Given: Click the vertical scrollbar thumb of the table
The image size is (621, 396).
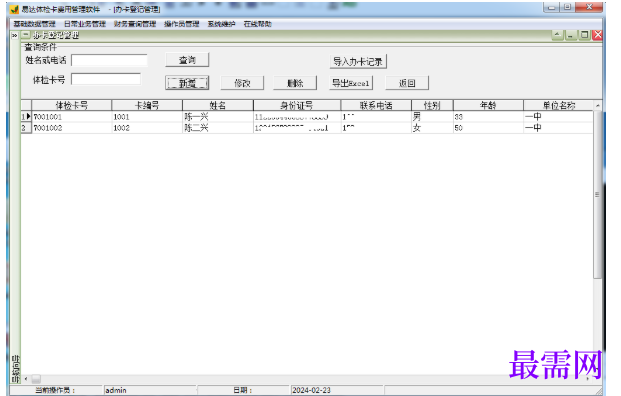Looking at the screenshot, I should click(597, 194).
